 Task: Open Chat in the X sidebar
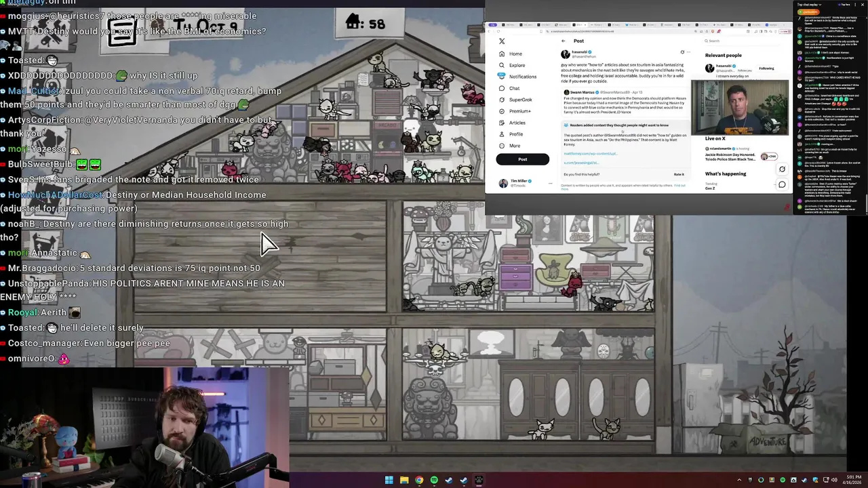510,88
